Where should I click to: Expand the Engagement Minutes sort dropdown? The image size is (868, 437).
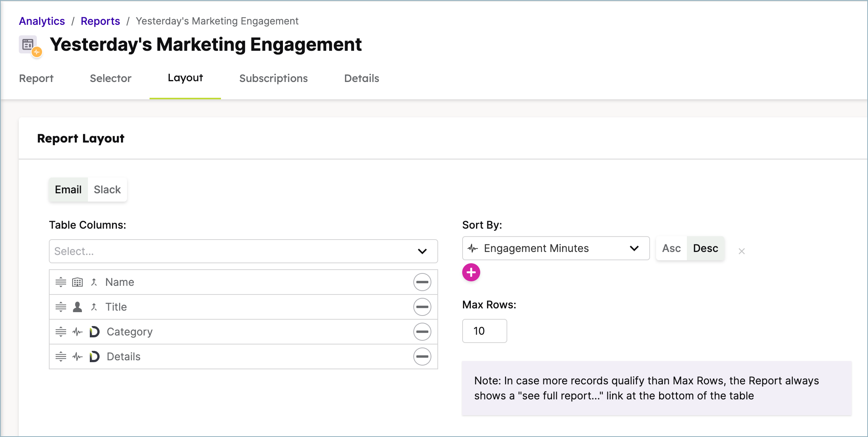(556, 248)
